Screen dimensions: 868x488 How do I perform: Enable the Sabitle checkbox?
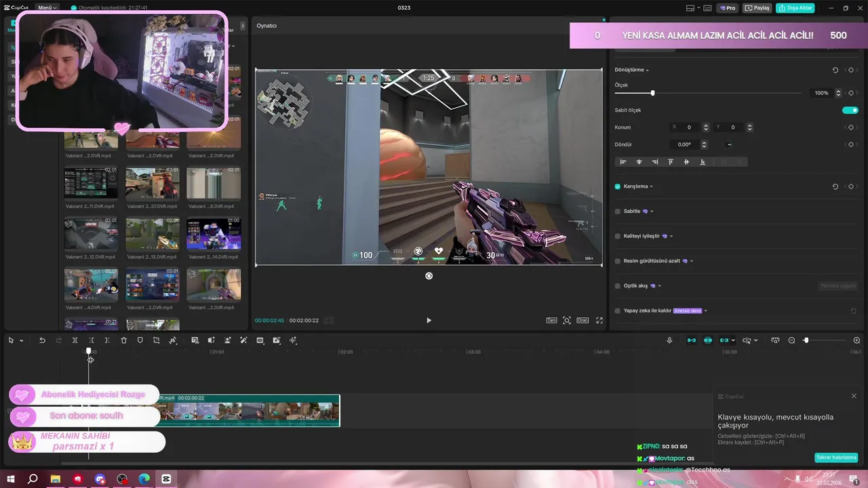[x=618, y=211]
